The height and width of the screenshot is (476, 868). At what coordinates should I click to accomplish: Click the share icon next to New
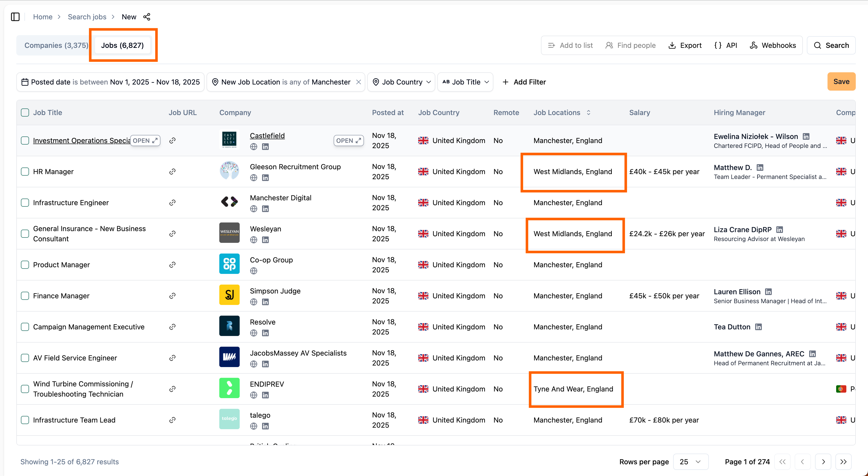coord(146,17)
